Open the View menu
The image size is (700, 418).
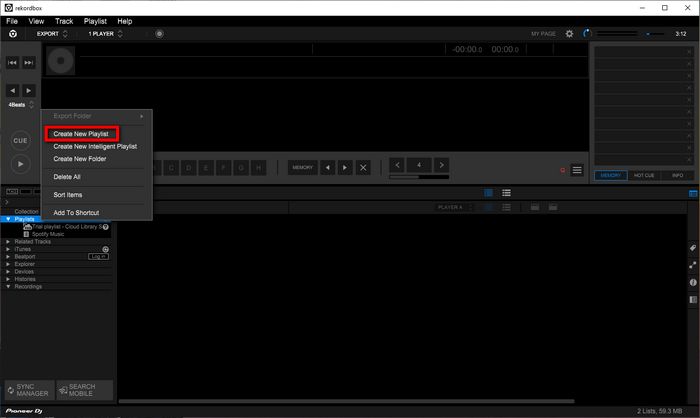(36, 21)
